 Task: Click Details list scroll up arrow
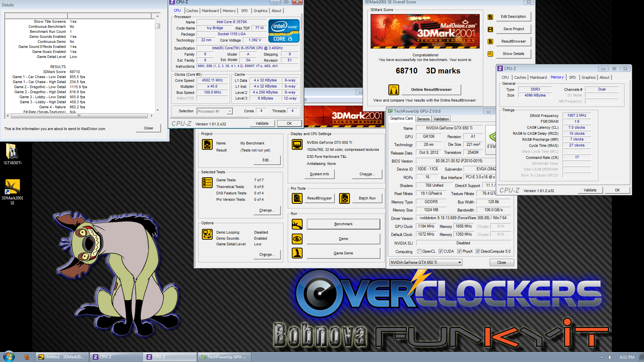[157, 16]
